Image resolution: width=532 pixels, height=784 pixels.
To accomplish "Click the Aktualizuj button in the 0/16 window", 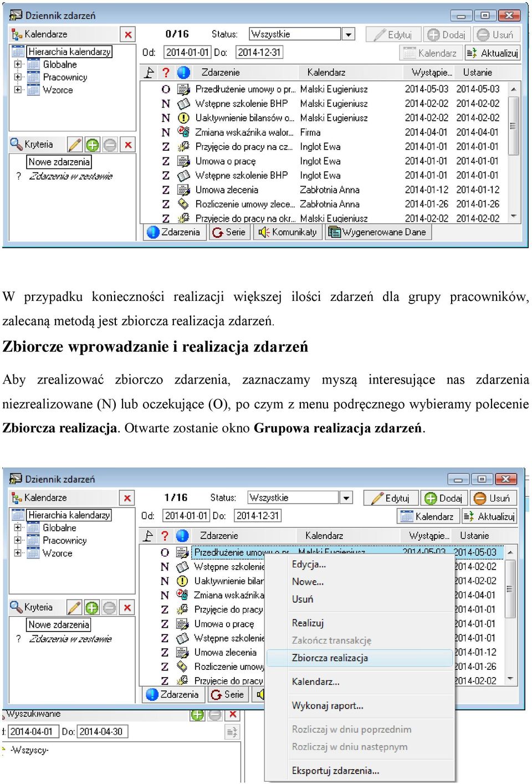I will tap(492, 53).
